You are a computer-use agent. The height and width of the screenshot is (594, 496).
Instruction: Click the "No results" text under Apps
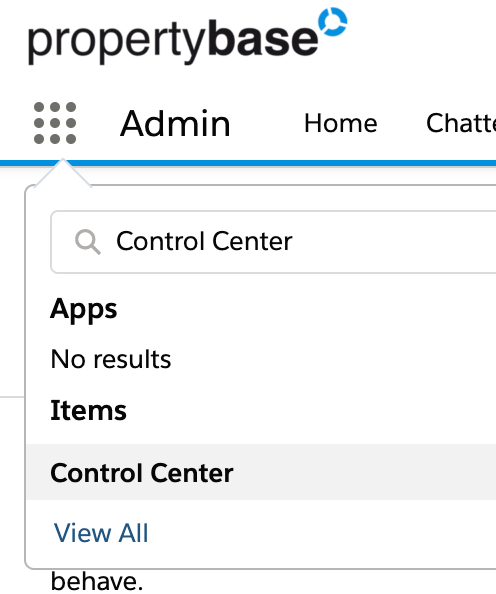pyautogui.click(x=111, y=359)
